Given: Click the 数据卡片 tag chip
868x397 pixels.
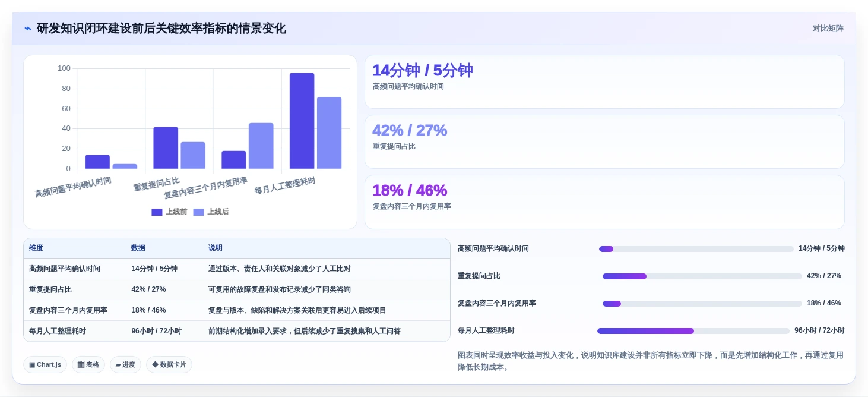Looking at the screenshot, I should pyautogui.click(x=169, y=365).
